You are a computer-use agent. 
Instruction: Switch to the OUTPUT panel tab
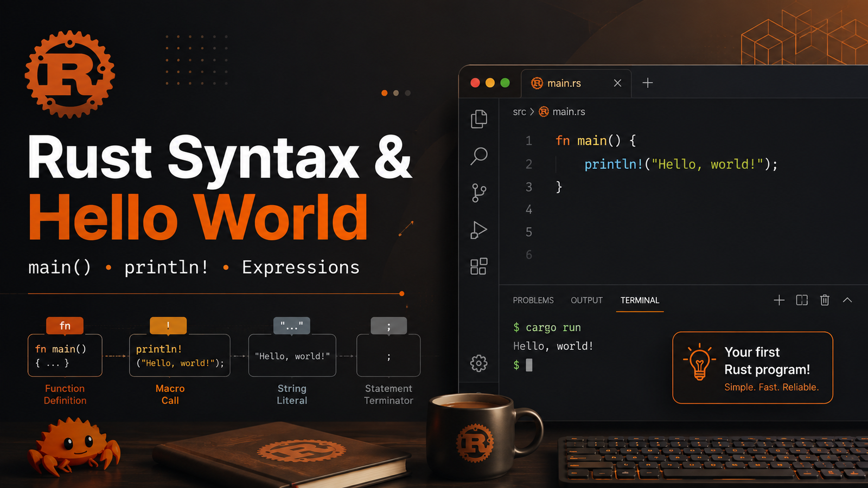pos(586,300)
